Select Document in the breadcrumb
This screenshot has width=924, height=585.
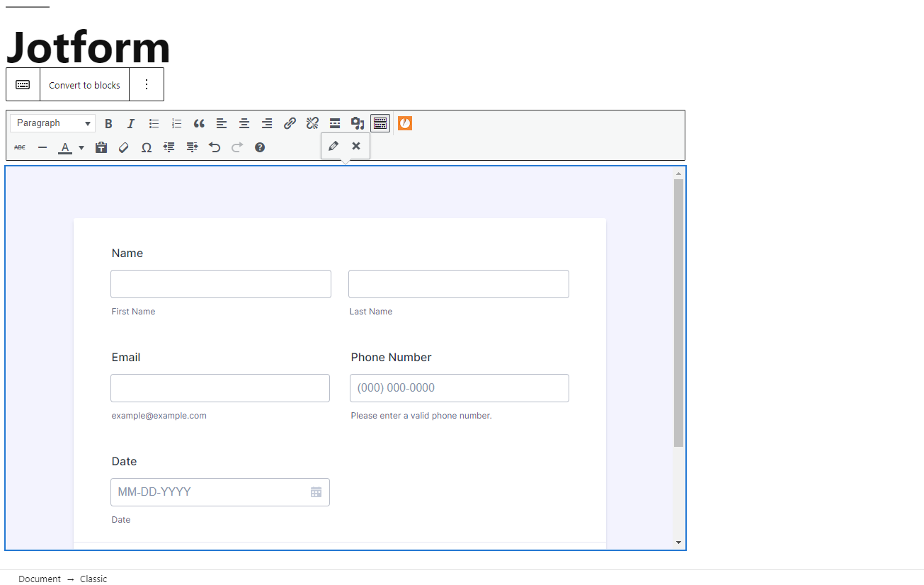point(40,579)
